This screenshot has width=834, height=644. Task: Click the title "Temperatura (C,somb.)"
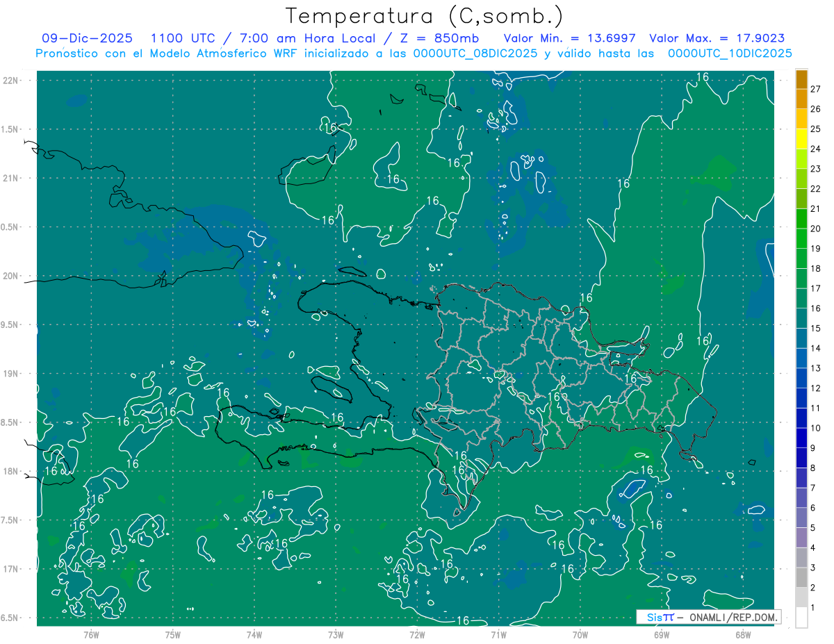pos(425,16)
